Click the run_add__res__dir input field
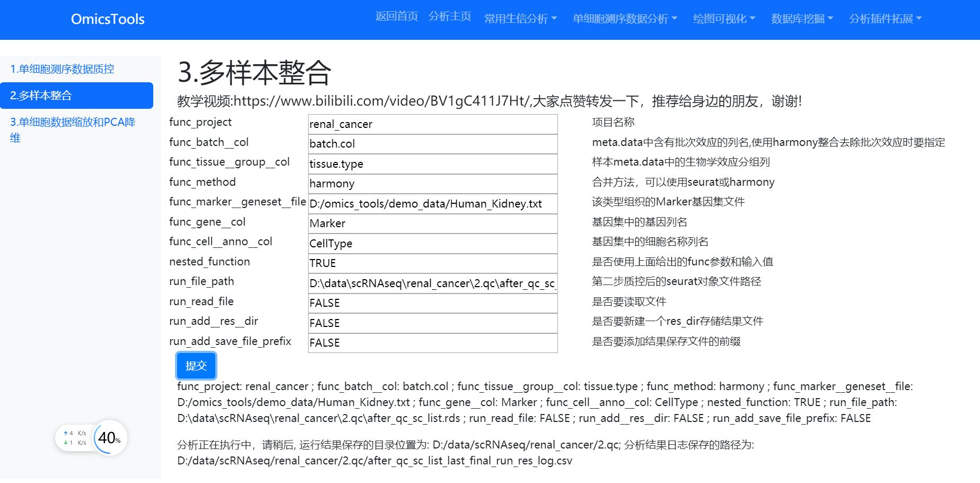Image resolution: width=980 pixels, height=483 pixels. 433,323
